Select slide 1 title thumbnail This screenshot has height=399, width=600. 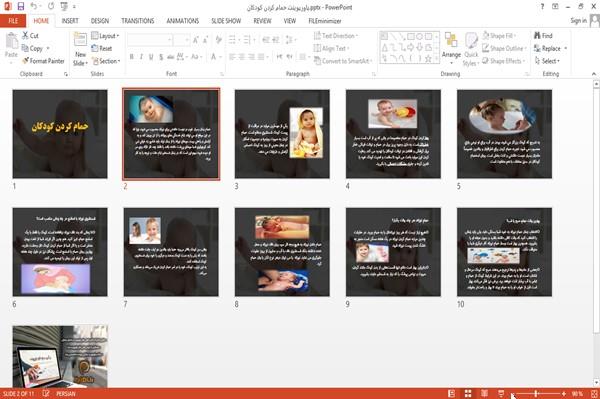point(60,134)
